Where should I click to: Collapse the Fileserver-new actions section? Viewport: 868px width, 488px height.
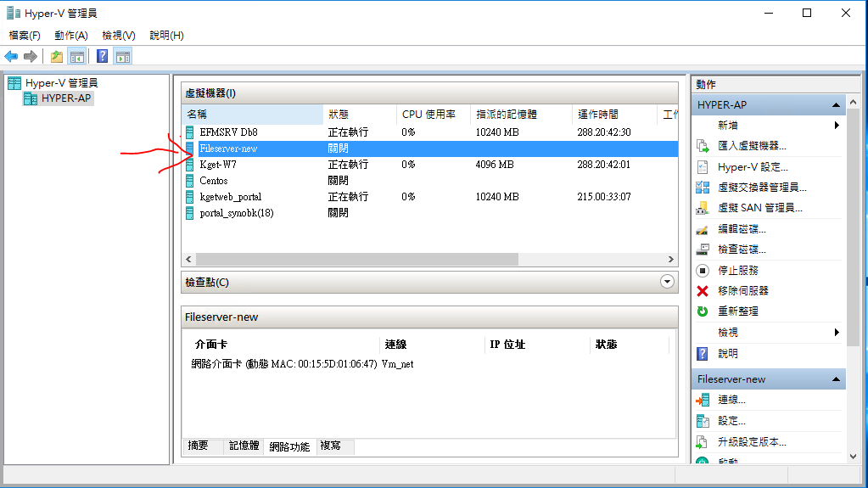pyautogui.click(x=836, y=379)
